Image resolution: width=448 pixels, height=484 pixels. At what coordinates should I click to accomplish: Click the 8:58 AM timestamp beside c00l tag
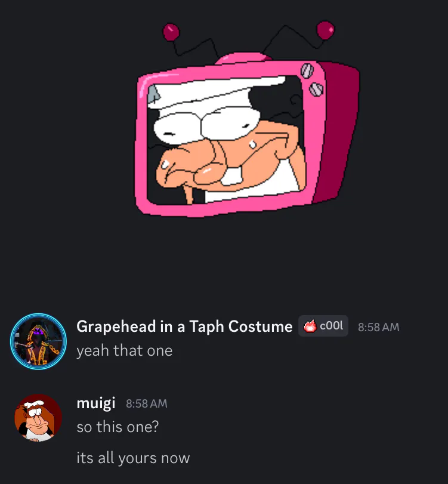(379, 327)
